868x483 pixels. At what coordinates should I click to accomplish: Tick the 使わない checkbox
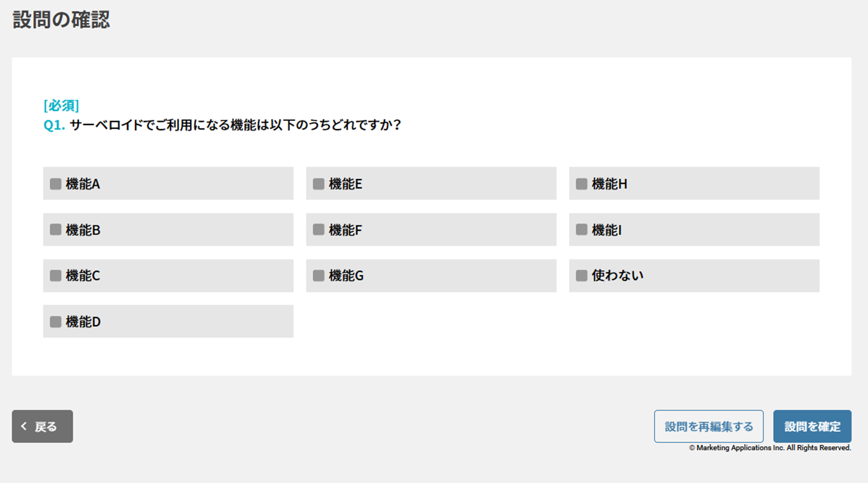pyautogui.click(x=581, y=276)
